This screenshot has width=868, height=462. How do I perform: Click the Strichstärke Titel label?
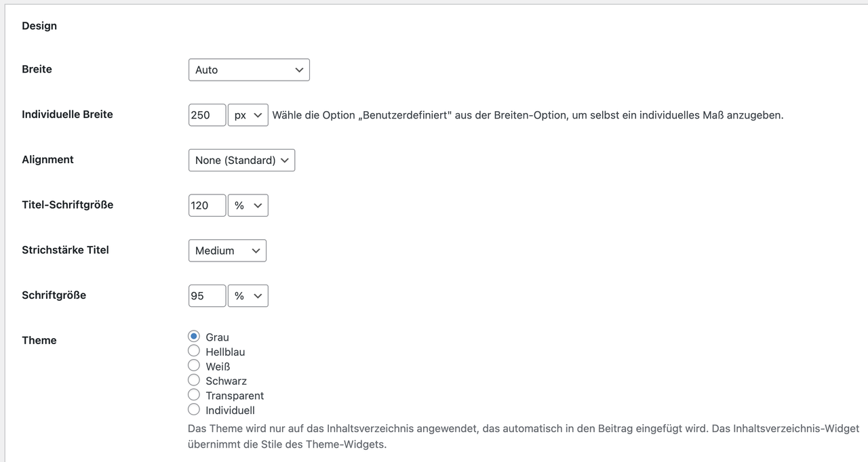(65, 250)
